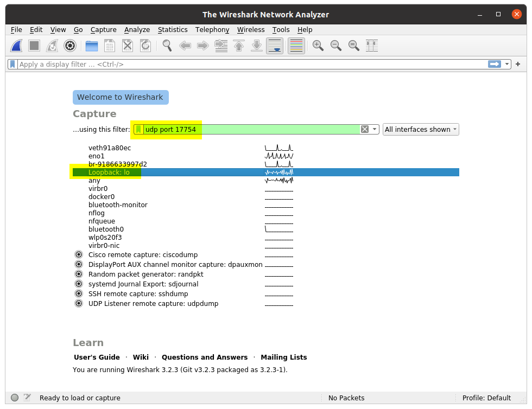The width and height of the screenshot is (532, 409).
Task: Open the Edit menu
Action: pyautogui.click(x=36, y=29)
